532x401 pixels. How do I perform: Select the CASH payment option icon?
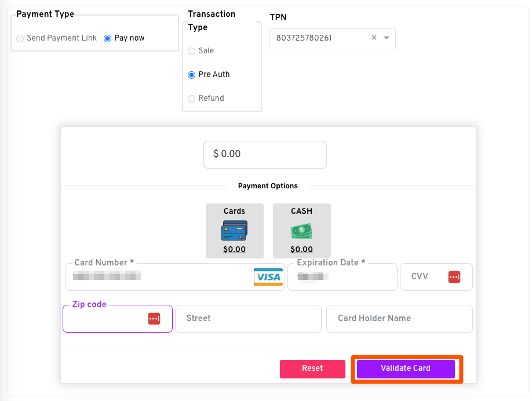(301, 231)
